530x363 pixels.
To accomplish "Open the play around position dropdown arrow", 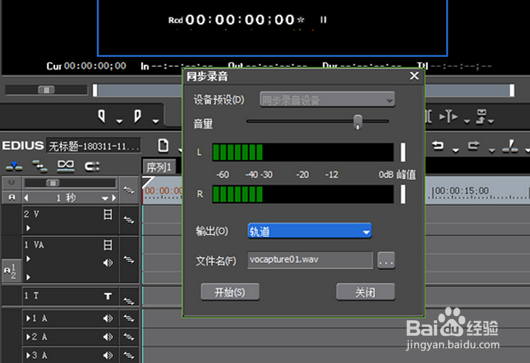I will 467,121.
